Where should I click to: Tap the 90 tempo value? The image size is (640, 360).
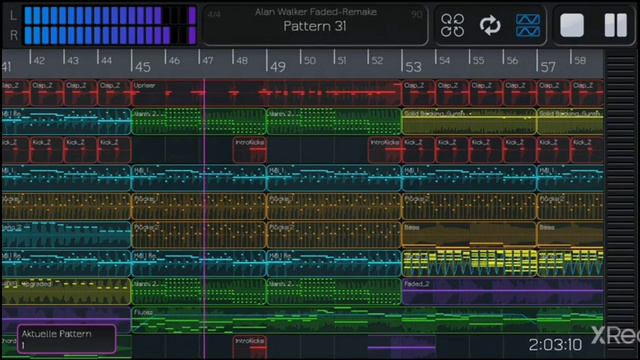(416, 15)
